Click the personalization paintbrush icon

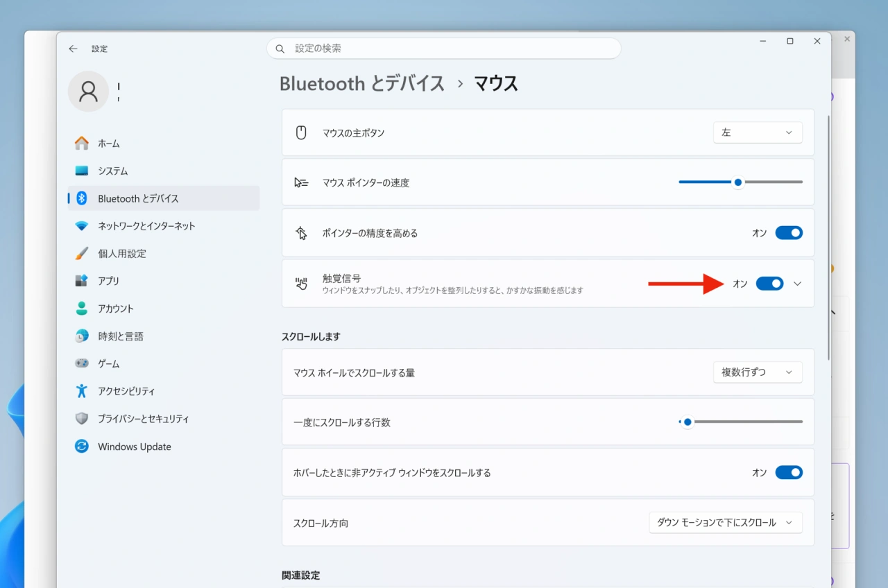click(82, 253)
